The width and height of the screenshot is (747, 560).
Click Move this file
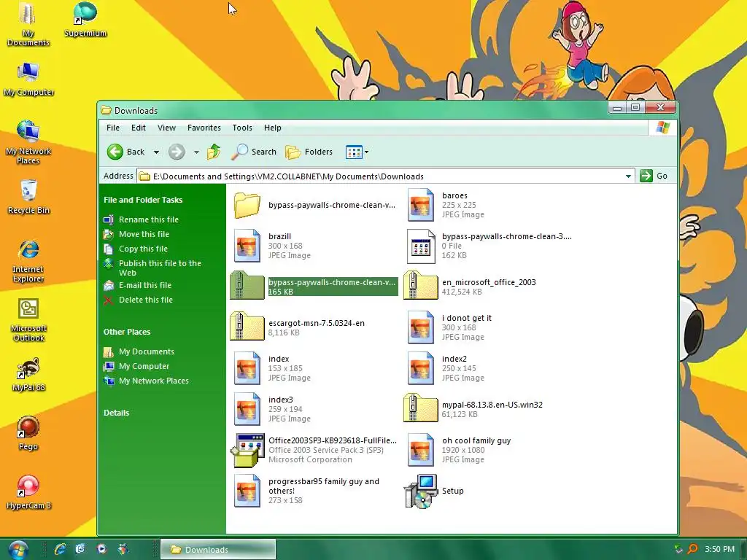point(144,234)
